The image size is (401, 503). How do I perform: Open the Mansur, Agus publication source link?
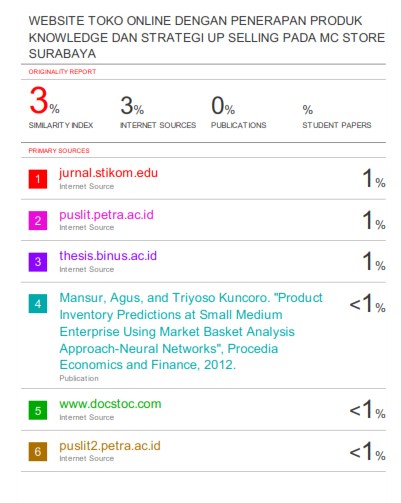[191, 331]
